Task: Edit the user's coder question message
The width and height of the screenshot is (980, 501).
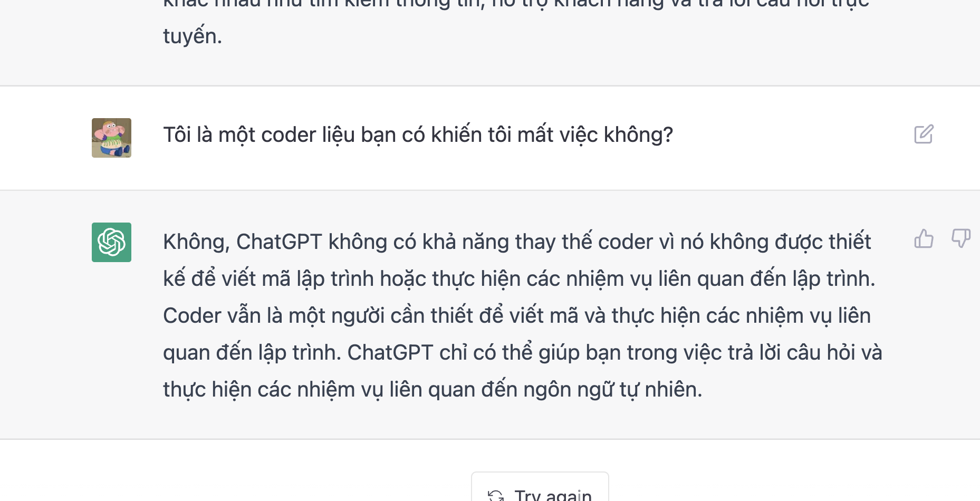Action: coord(924,134)
